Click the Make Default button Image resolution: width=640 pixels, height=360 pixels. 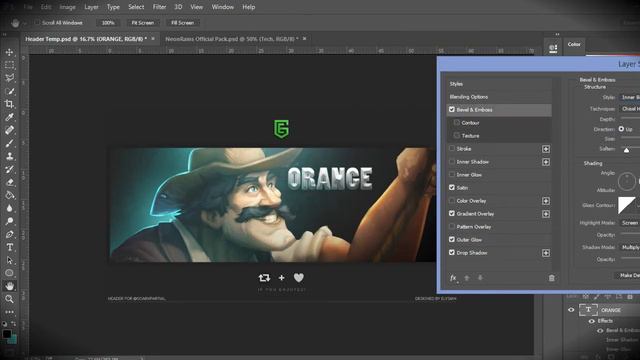(629, 276)
